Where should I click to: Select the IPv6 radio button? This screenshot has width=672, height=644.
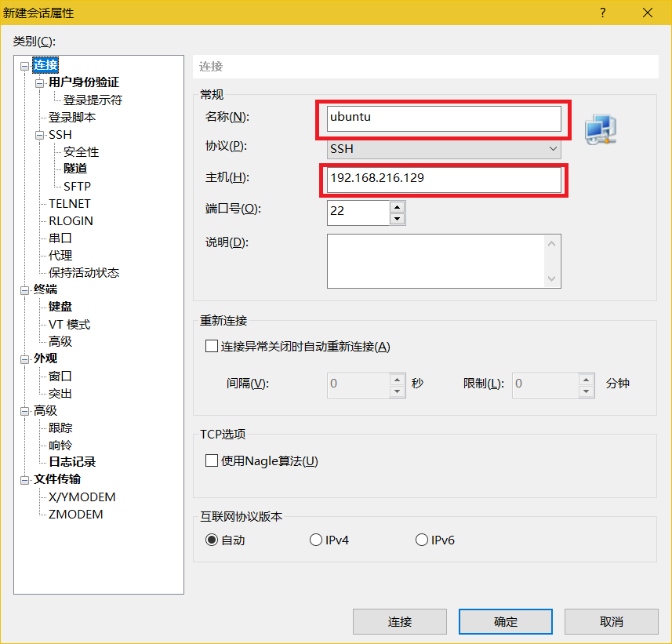pos(422,540)
